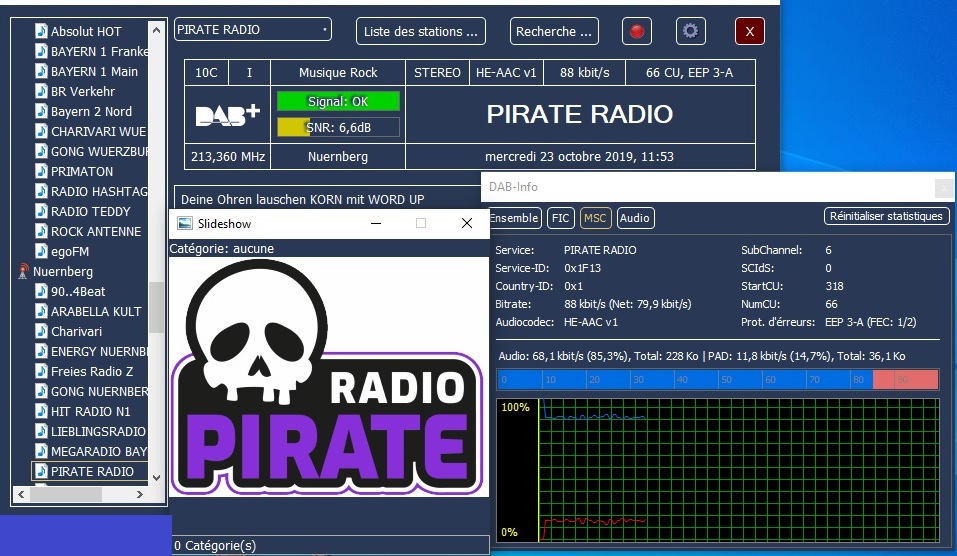Minimize the Slideshow window

[376, 223]
